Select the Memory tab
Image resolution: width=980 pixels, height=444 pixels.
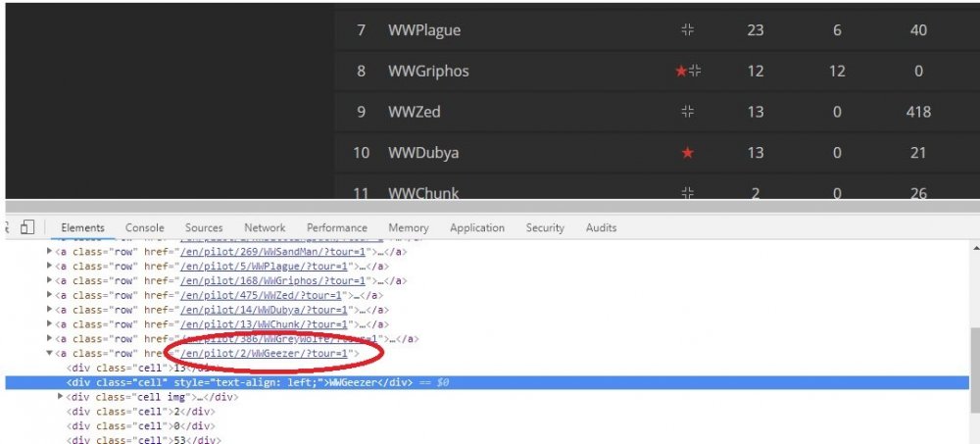(408, 228)
